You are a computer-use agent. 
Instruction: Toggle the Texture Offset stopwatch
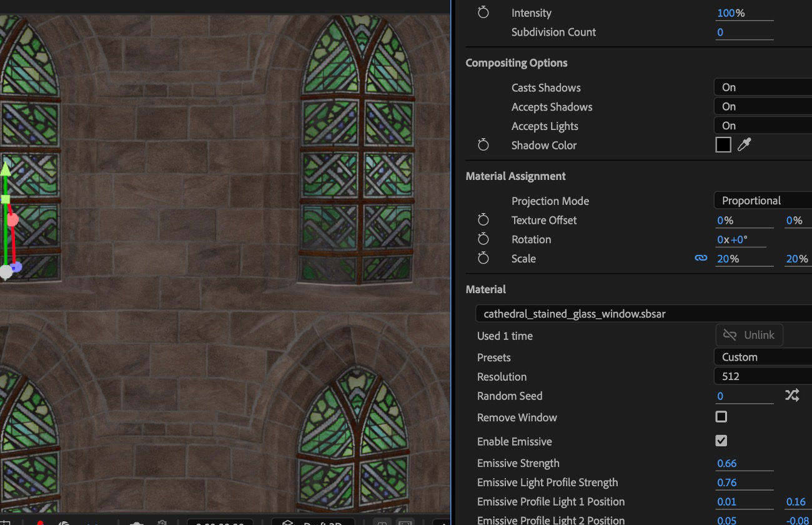483,220
